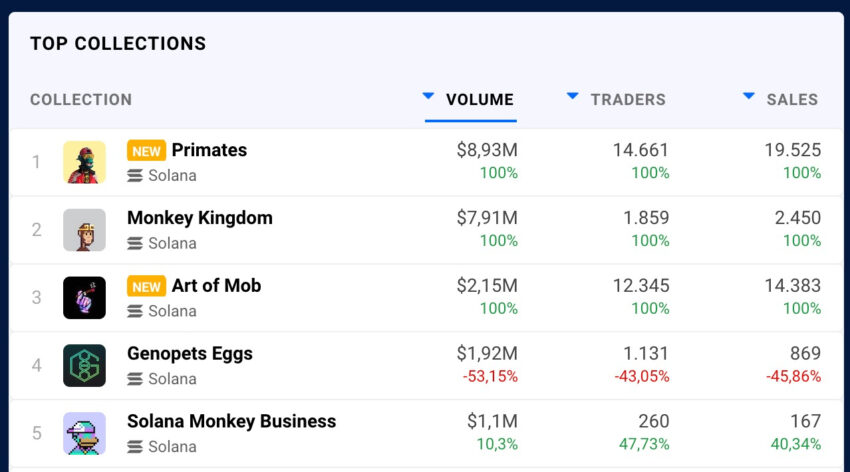Click the Solana chain icon under Monkey Kingdom
Image resolution: width=850 pixels, height=472 pixels.
click(x=135, y=243)
